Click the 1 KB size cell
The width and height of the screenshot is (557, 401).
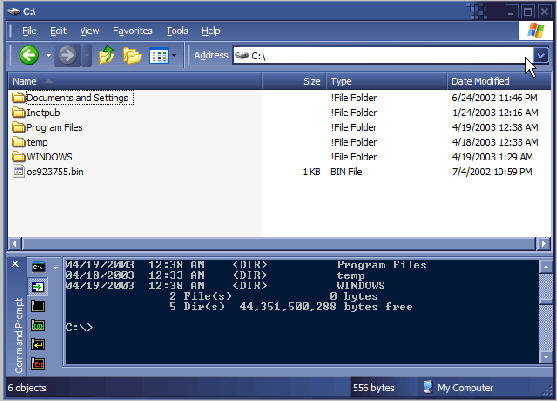click(312, 172)
